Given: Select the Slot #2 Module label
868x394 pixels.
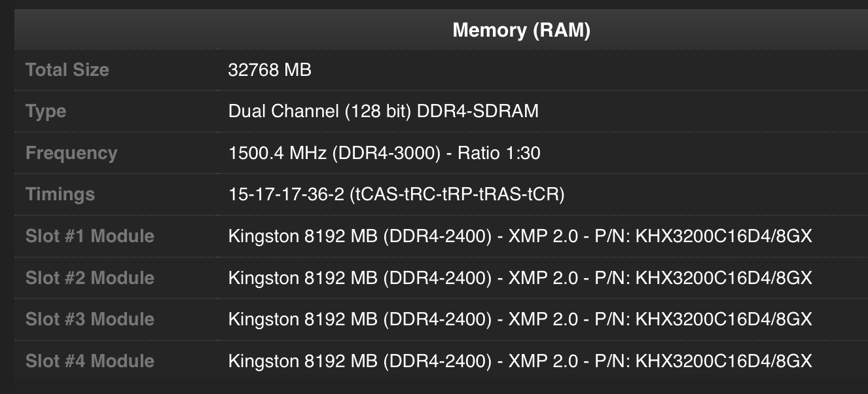Looking at the screenshot, I should point(90,278).
